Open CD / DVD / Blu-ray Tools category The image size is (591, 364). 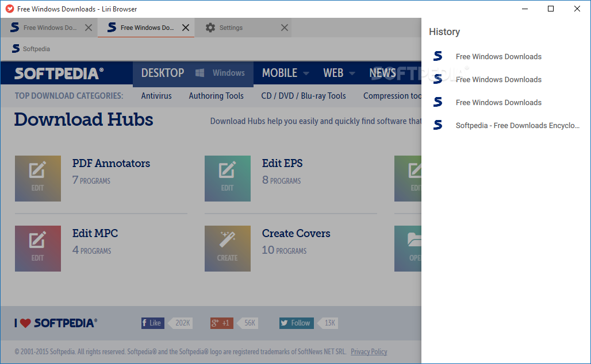coord(304,96)
